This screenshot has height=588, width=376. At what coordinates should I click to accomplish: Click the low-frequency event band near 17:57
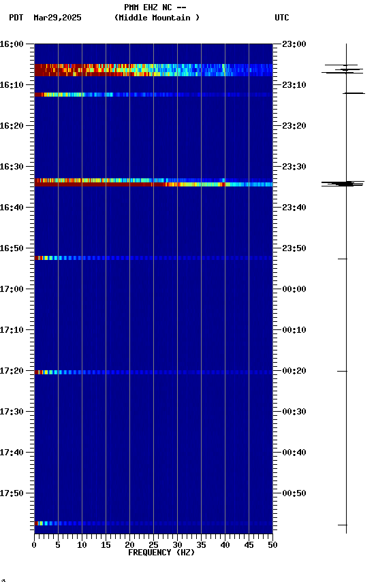(x=153, y=523)
